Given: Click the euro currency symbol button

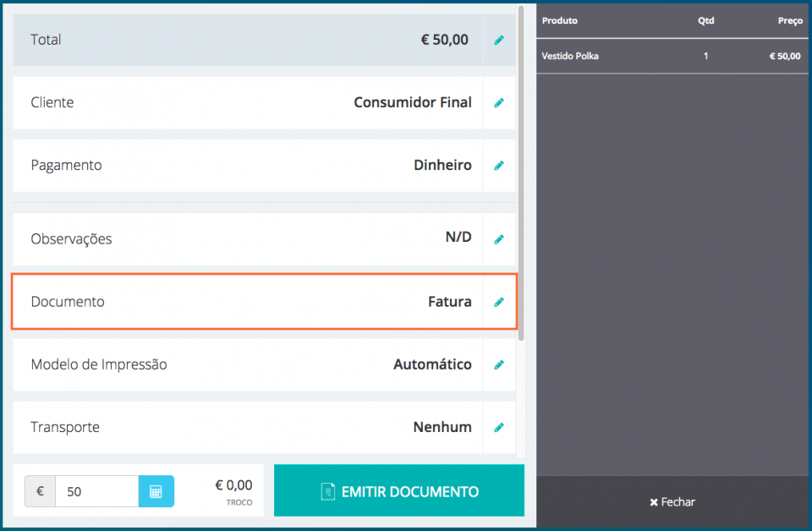Looking at the screenshot, I should [39, 490].
